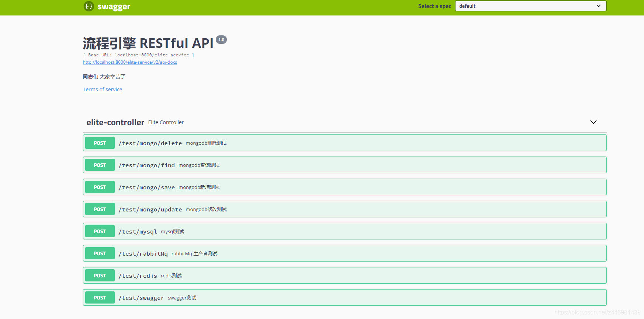Click POST badge of /test/redis
The width and height of the screenshot is (644, 319).
[x=100, y=276]
